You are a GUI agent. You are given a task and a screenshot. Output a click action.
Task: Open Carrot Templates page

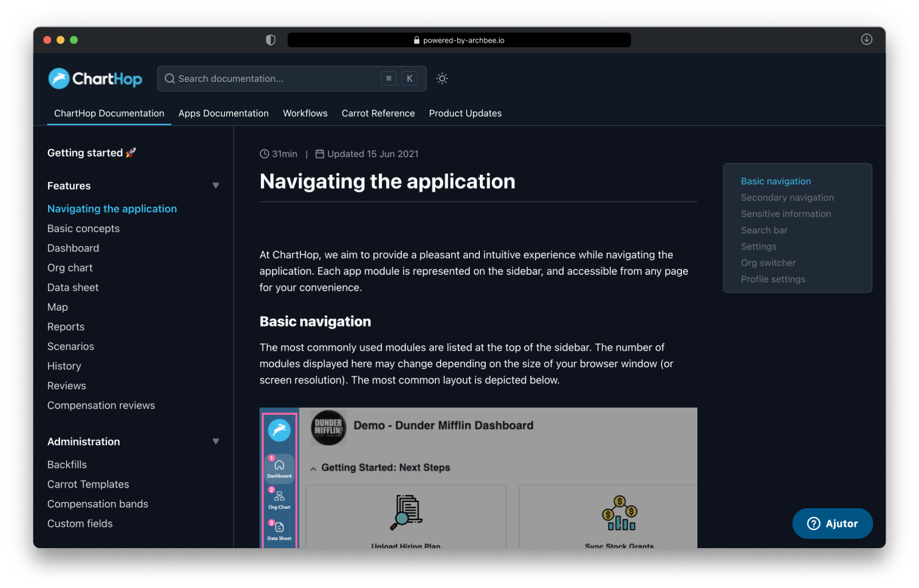(88, 484)
